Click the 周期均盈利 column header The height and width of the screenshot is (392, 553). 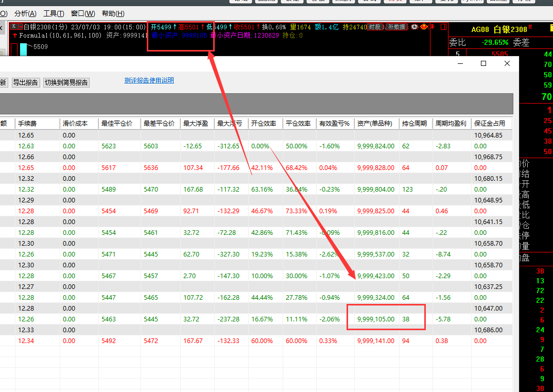click(x=452, y=124)
